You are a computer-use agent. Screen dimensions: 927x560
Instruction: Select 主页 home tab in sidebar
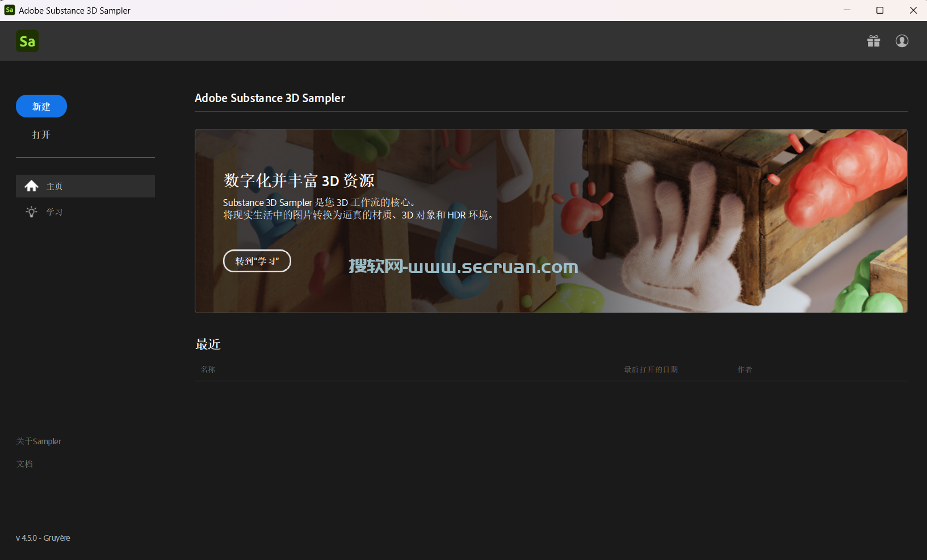tap(85, 186)
